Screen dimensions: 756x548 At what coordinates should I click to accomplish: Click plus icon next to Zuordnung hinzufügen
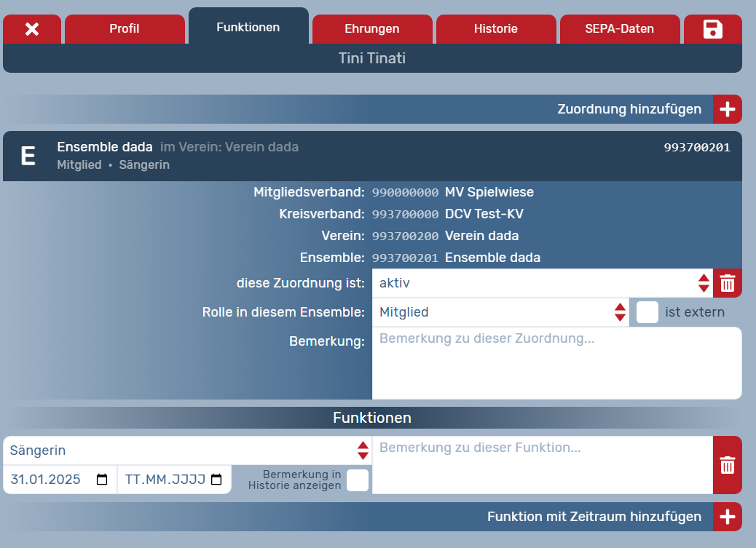point(727,109)
